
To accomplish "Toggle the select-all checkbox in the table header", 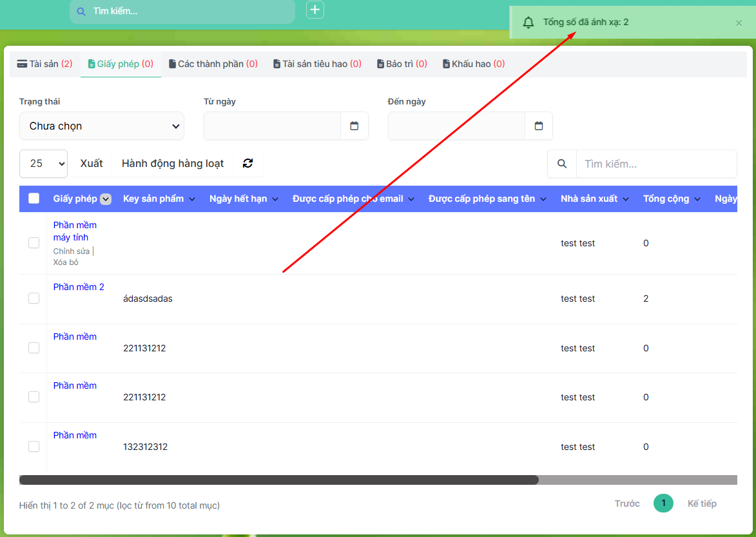I will tap(34, 199).
